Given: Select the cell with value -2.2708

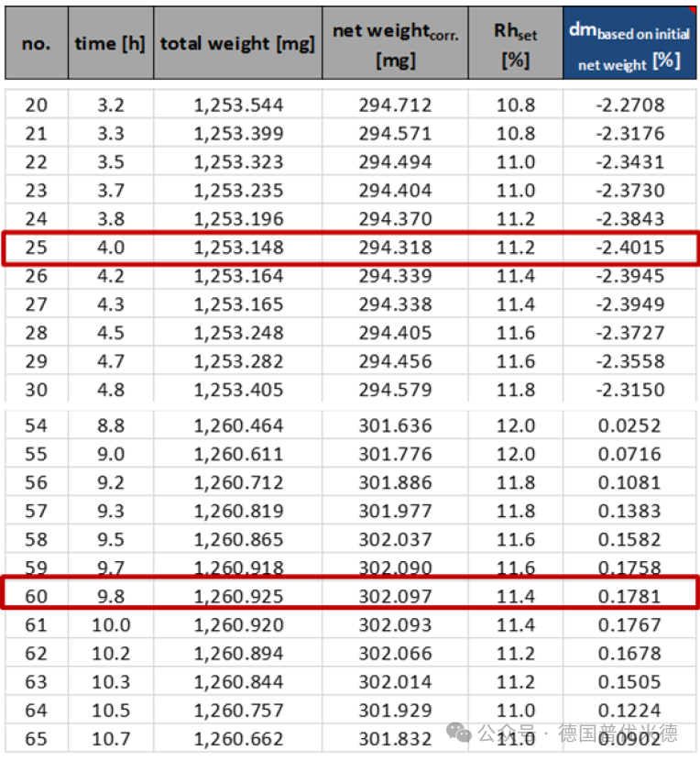Looking at the screenshot, I should [x=629, y=105].
